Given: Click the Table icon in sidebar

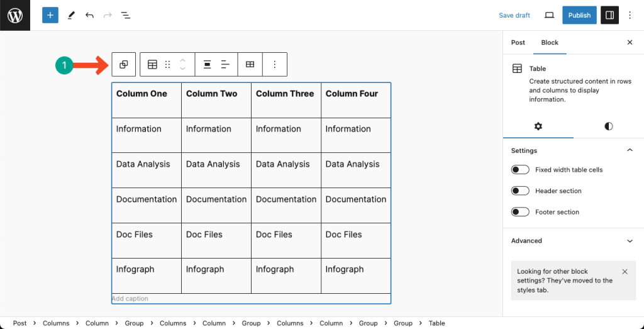Looking at the screenshot, I should (517, 69).
